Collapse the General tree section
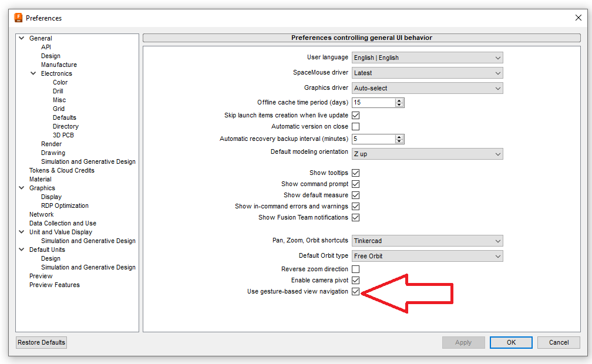This screenshot has width=592, height=364. pyautogui.click(x=21, y=38)
